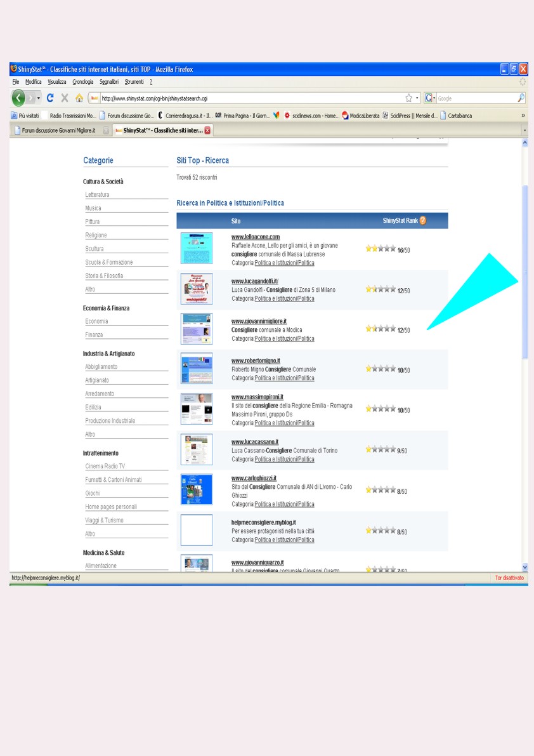Open the Visualizza menu
This screenshot has height=756, width=534.
coord(57,82)
